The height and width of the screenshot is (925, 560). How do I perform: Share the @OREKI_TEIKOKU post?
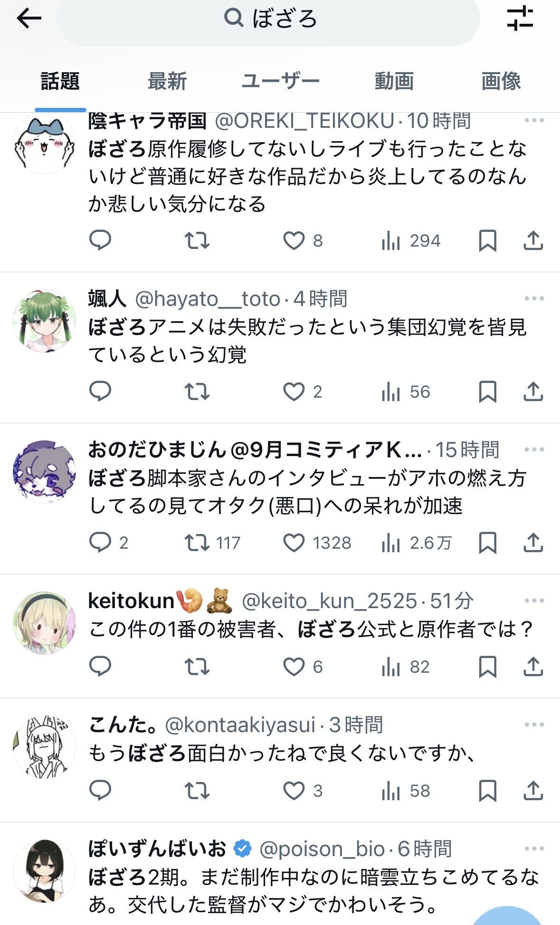tap(533, 240)
